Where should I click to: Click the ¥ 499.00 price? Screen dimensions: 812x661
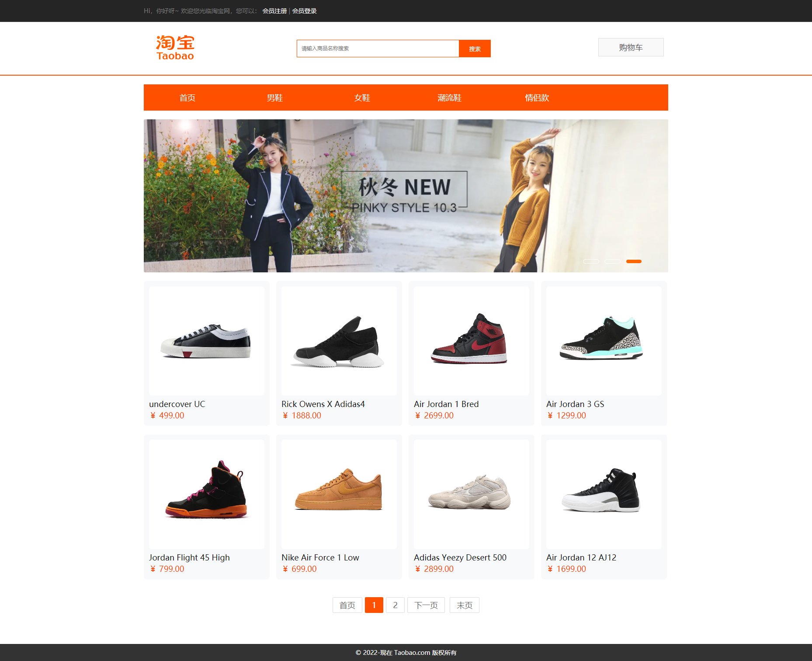coord(167,415)
